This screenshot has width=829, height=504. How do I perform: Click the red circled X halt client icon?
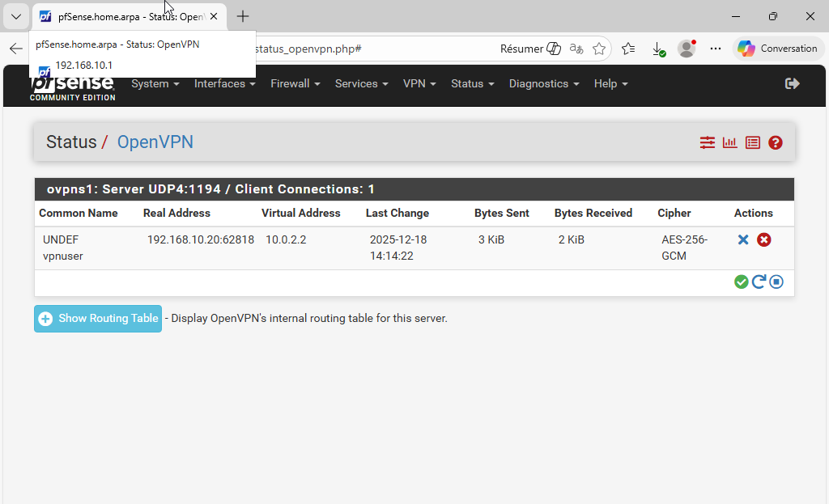point(763,239)
